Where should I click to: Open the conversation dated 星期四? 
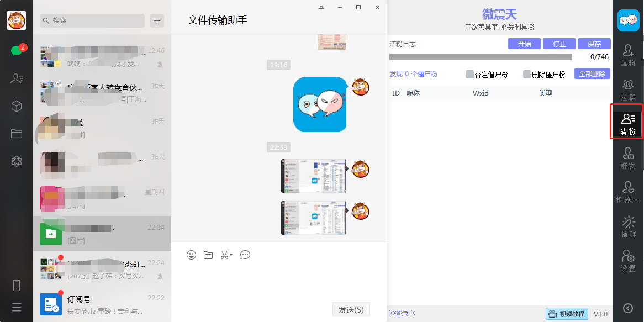pos(102,198)
